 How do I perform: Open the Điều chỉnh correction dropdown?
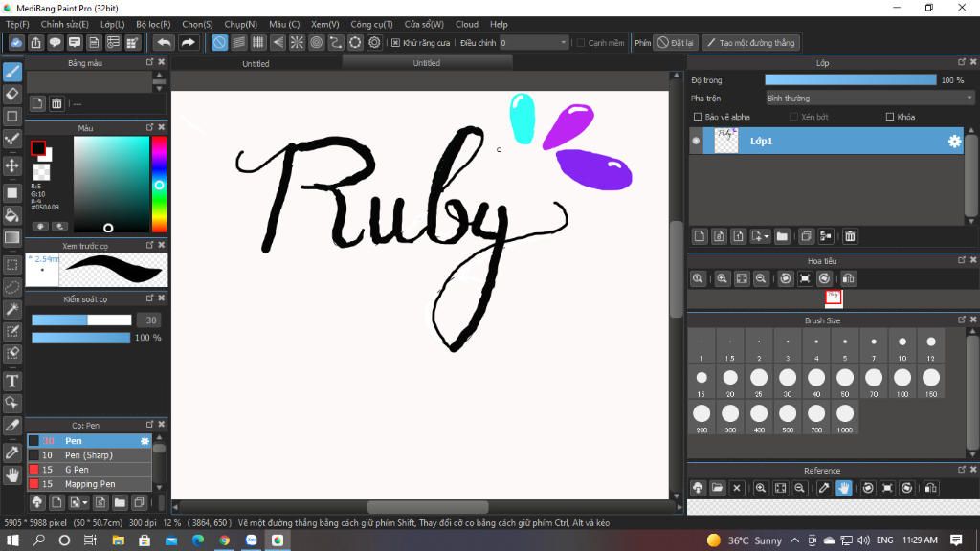click(534, 42)
